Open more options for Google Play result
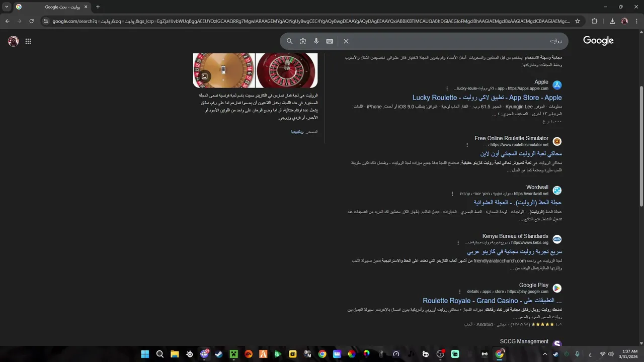 click(459, 292)
